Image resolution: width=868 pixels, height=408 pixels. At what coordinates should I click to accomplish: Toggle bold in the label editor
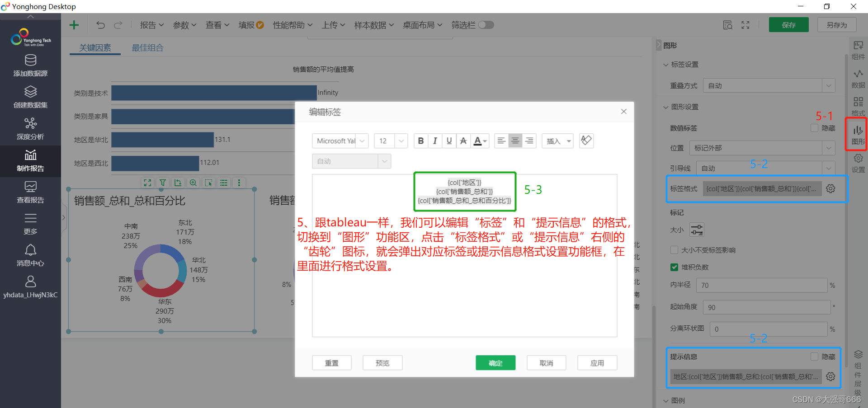coord(421,141)
